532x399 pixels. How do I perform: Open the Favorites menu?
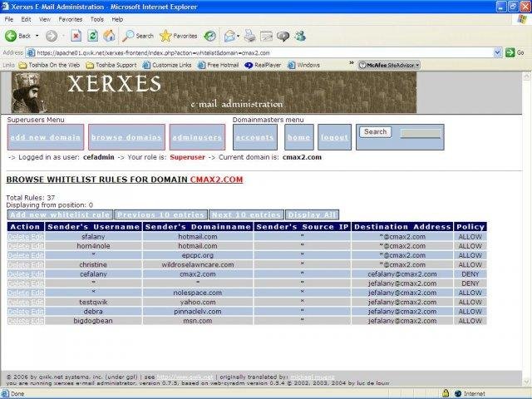click(70, 19)
